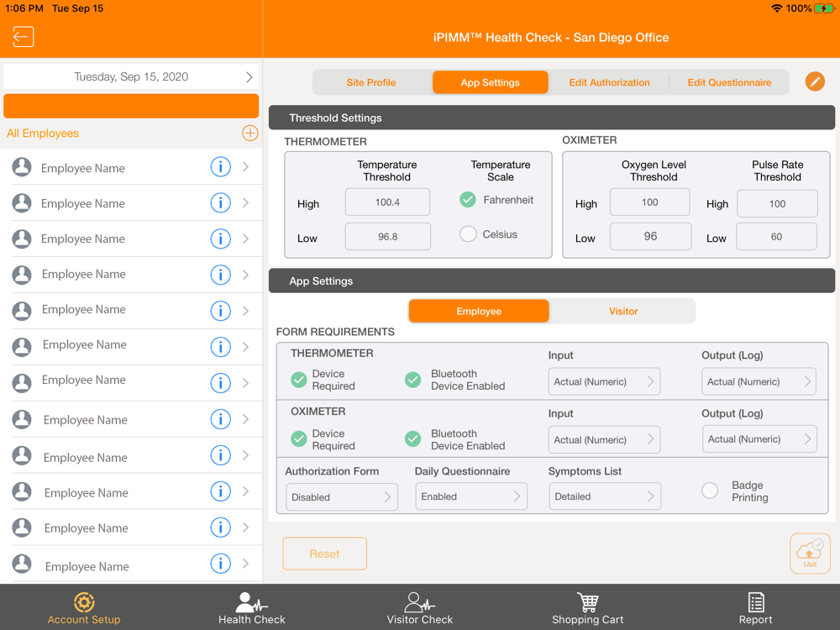Edit the Oxygen Level Low 96 field
840x630 pixels.
pos(650,236)
